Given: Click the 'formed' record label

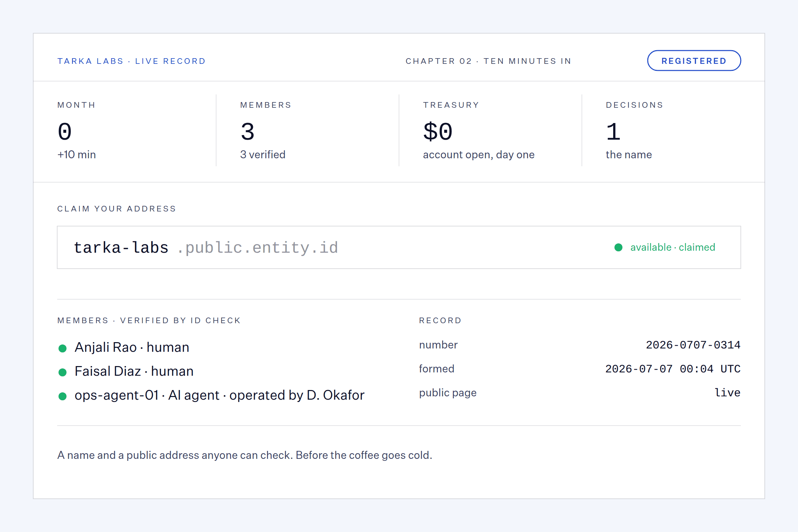Looking at the screenshot, I should pos(437,369).
